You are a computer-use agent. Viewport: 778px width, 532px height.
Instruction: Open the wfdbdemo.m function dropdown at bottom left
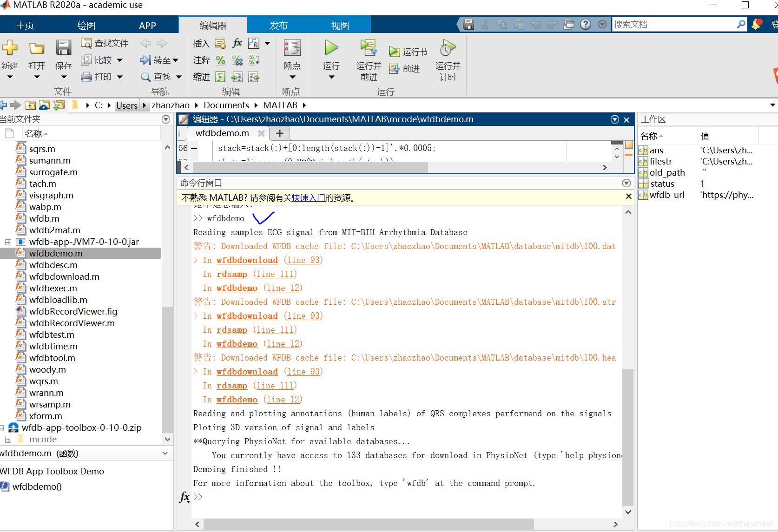click(x=165, y=453)
